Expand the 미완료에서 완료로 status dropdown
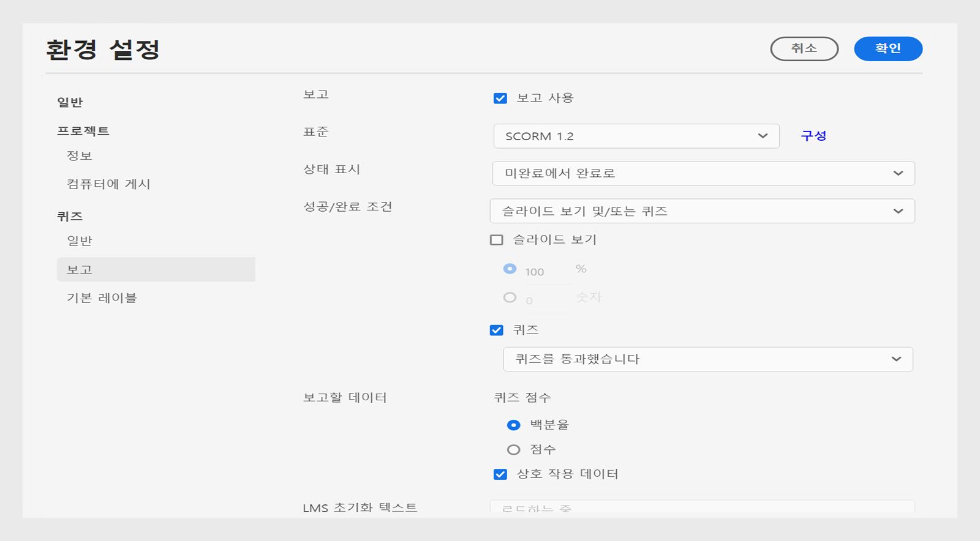The image size is (980, 541). 703,174
